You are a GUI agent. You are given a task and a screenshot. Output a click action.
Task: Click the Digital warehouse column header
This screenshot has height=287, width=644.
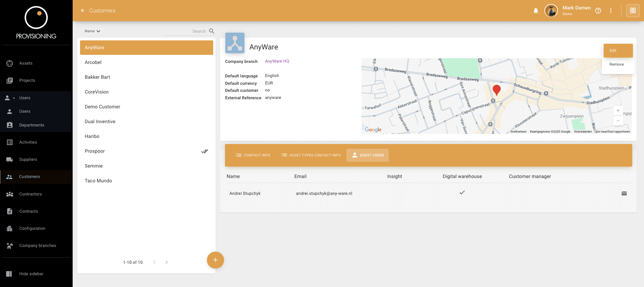pos(462,176)
